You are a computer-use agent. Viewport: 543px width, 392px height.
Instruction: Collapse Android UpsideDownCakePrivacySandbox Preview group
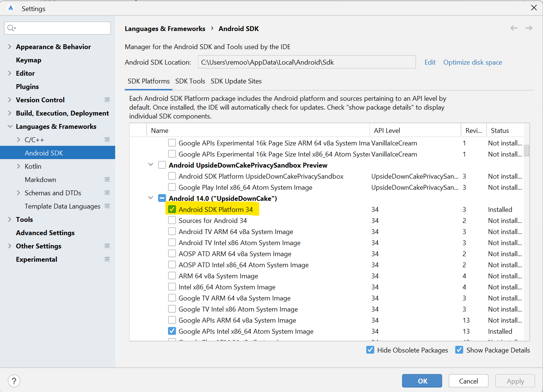click(151, 165)
